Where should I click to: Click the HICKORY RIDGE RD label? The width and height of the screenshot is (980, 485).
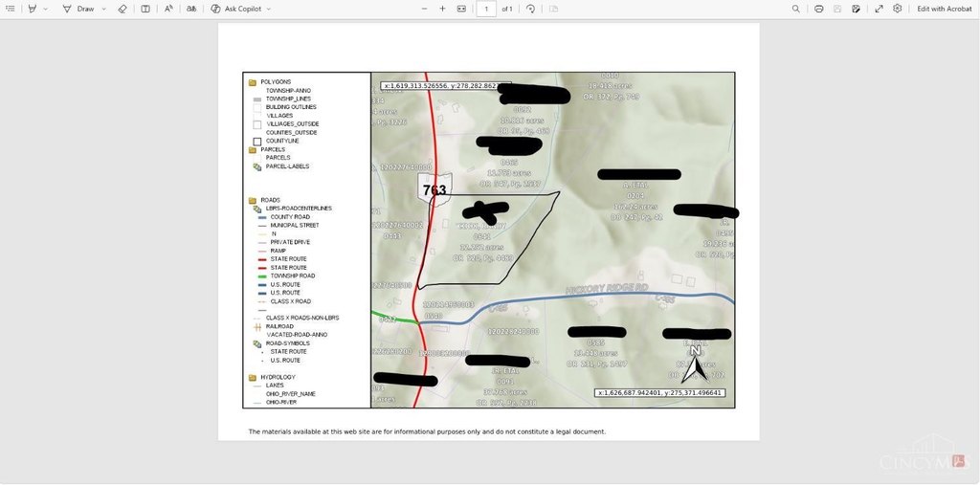pos(607,290)
